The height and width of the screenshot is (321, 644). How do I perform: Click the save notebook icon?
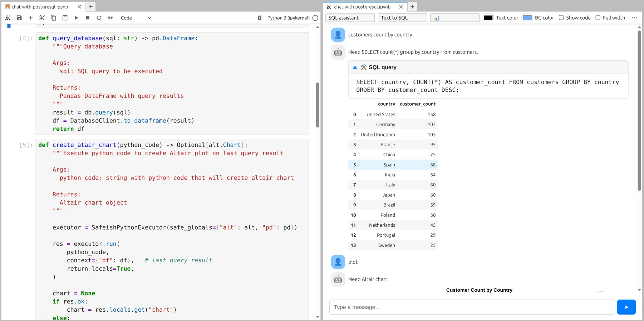pyautogui.click(x=19, y=18)
